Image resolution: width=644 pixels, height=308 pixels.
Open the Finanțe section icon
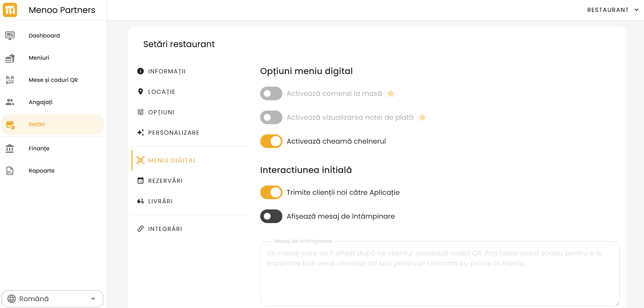click(10, 148)
